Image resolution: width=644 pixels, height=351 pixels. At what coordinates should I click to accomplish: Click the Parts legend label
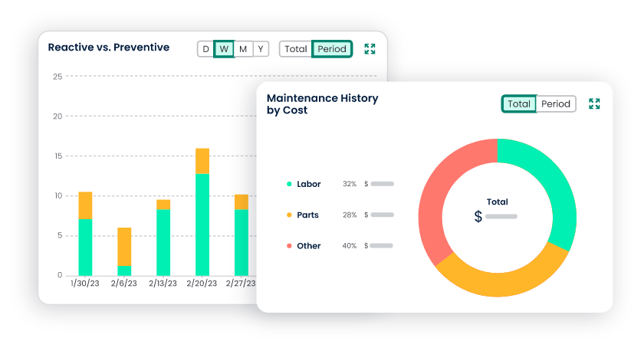pos(307,215)
